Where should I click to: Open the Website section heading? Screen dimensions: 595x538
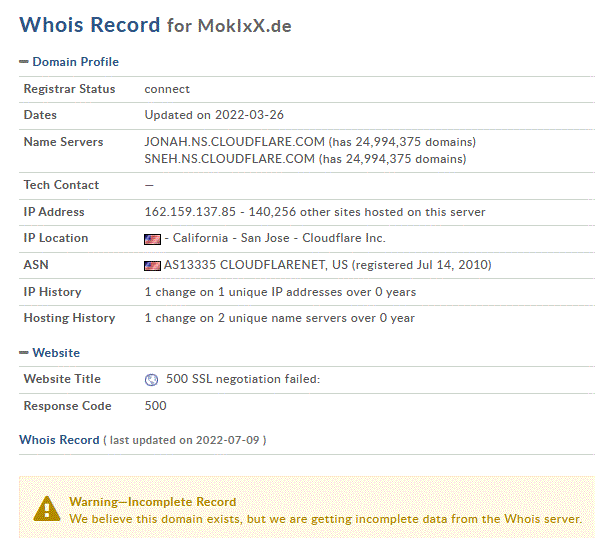[56, 353]
